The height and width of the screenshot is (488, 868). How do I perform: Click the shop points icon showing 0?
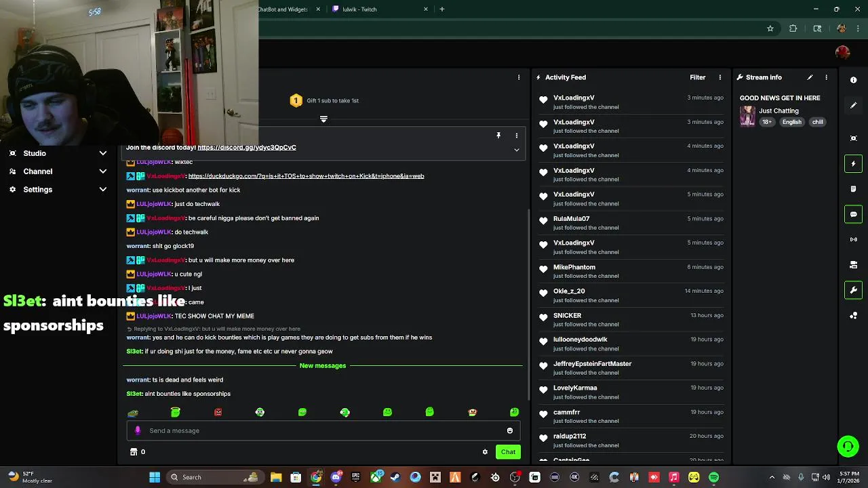137,452
